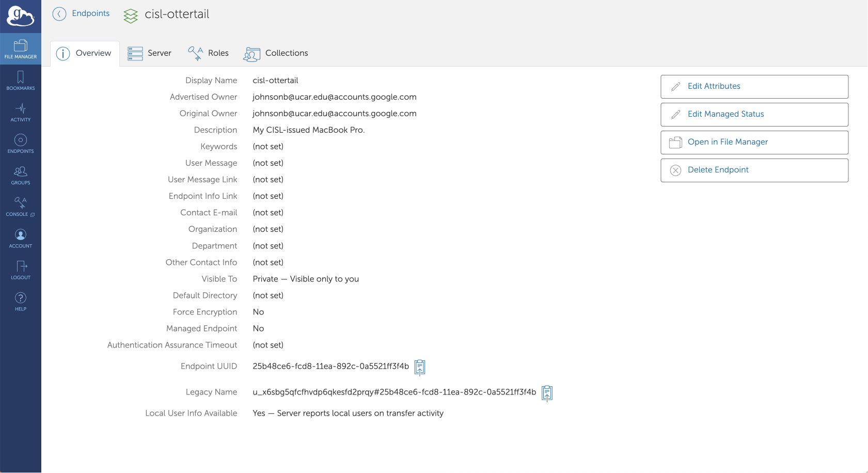Copy the Legacy Name to clipboard
Image resolution: width=868 pixels, height=473 pixels.
[547, 393]
